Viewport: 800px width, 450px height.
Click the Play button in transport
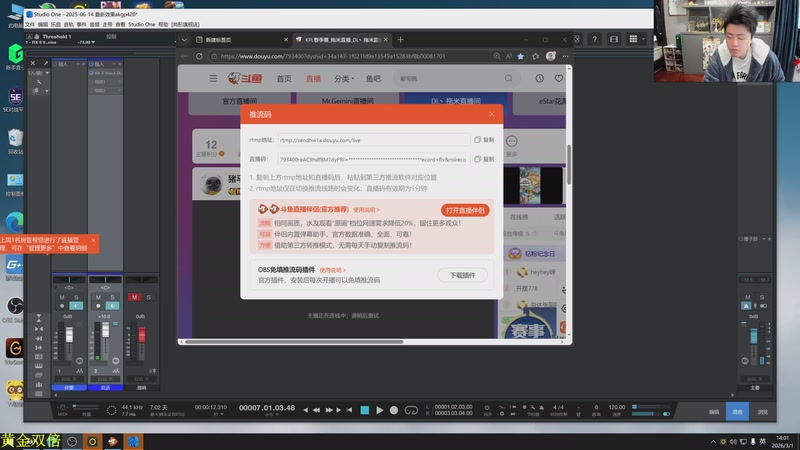(380, 410)
